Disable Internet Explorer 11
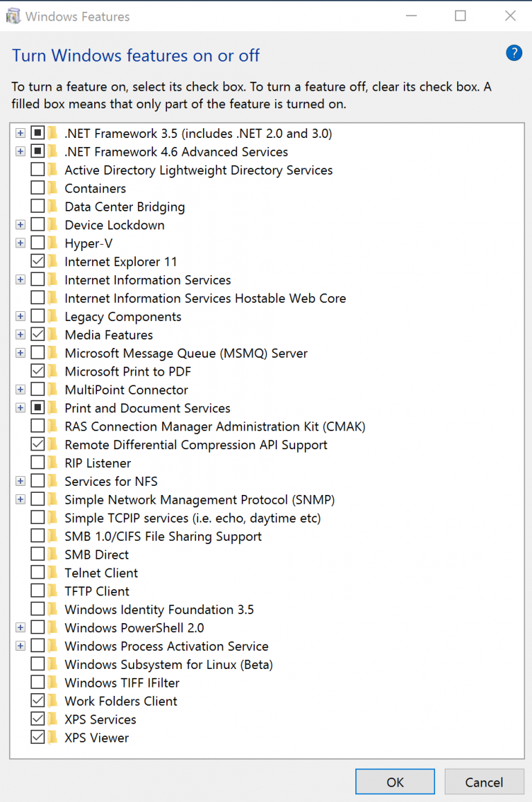This screenshot has height=802, width=532. click(38, 261)
